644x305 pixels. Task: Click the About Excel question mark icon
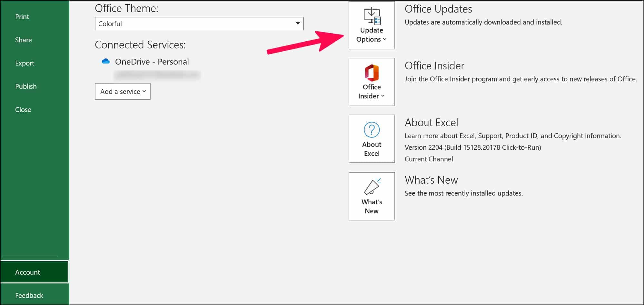372,130
